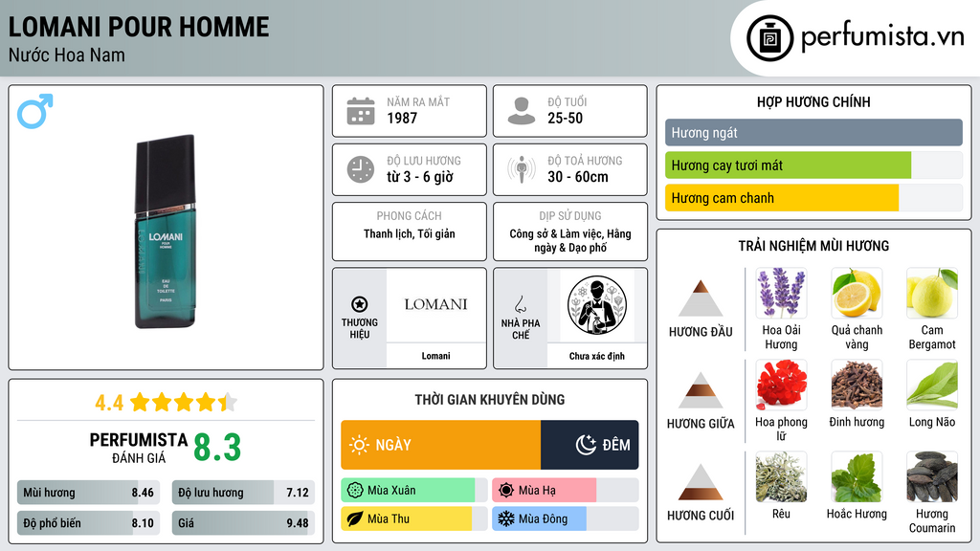Viewport: 980px width, 551px height.
Task: Click the dark Đêm time segment
Action: click(590, 445)
